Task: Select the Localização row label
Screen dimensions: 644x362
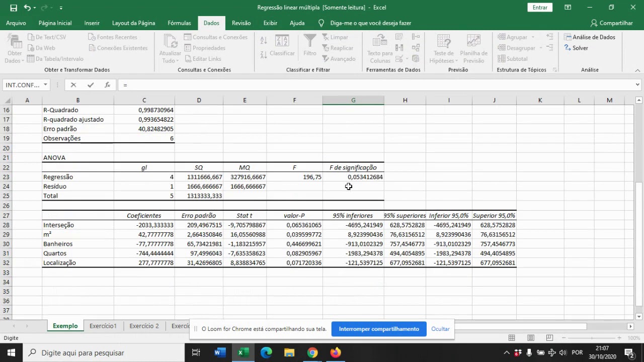Action: (78, 263)
